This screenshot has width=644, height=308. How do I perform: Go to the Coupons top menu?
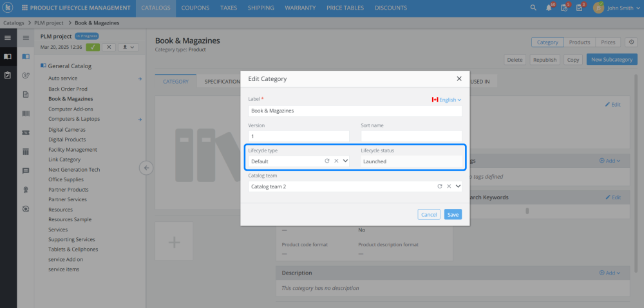coord(195,8)
